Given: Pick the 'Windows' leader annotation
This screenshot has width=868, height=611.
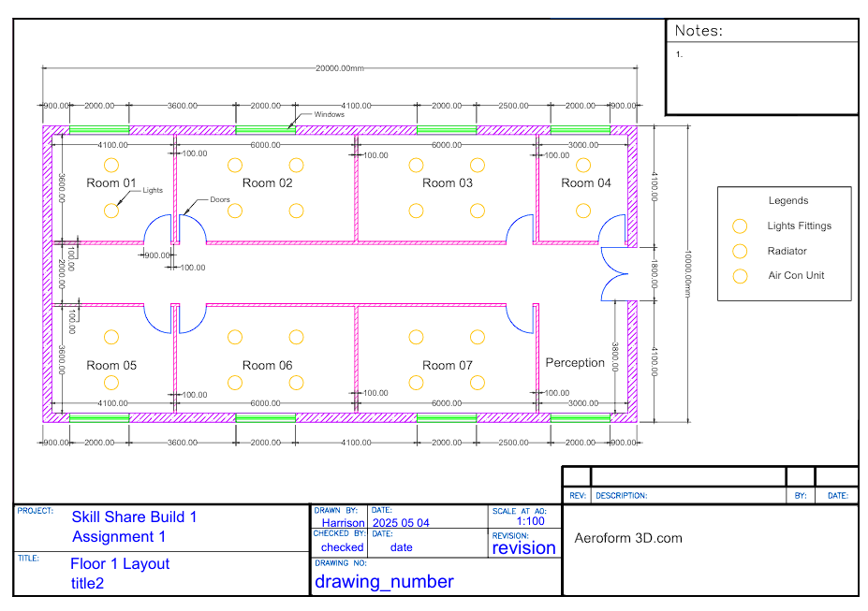Looking at the screenshot, I should pos(329,114).
